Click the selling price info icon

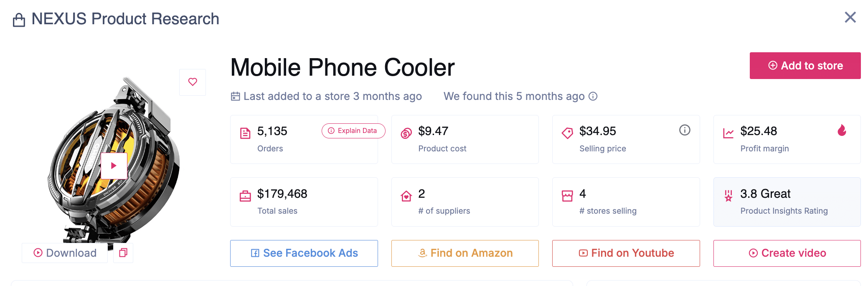(x=685, y=130)
